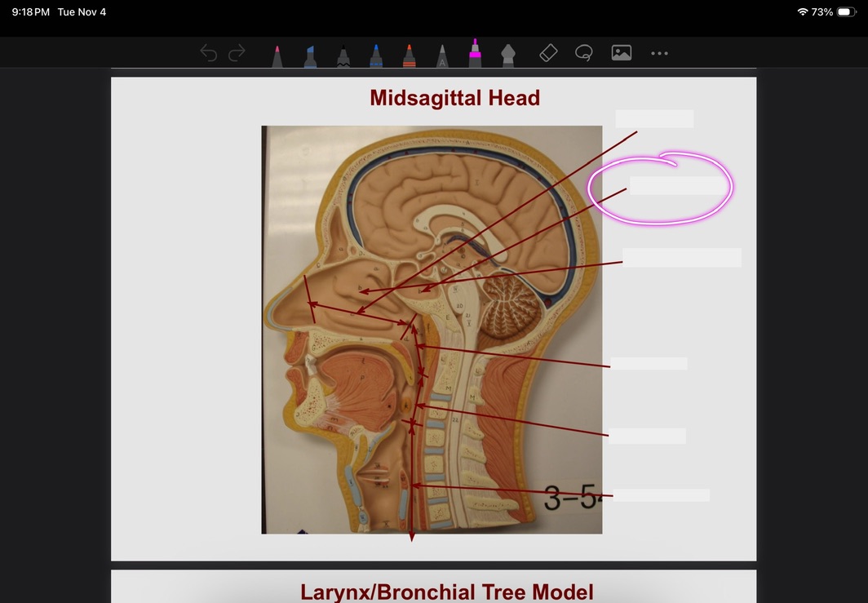
Task: Choose the black zigzag pen tool
Action: [343, 55]
